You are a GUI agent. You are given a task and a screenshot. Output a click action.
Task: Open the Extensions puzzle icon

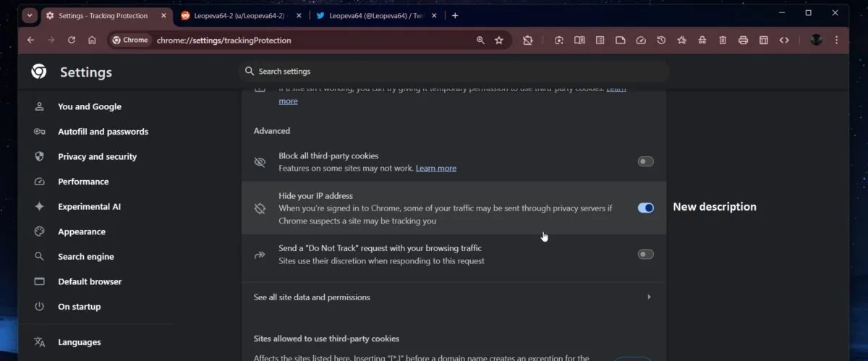tap(528, 41)
